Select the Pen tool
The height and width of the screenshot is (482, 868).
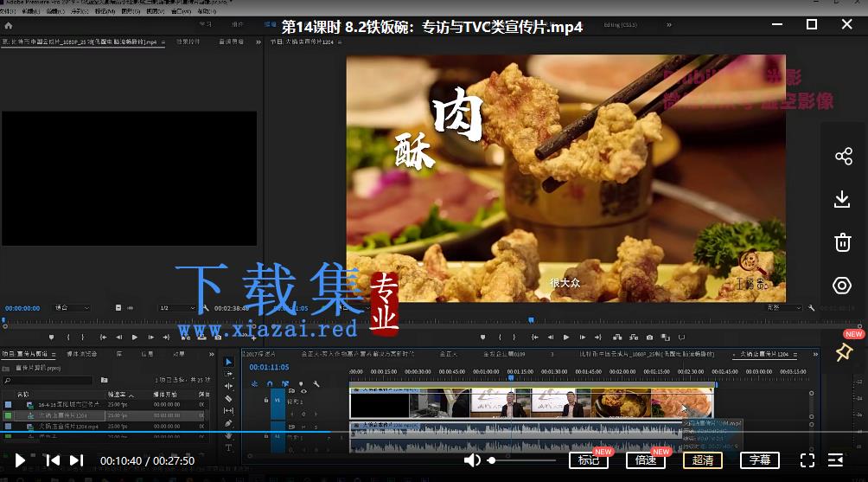pos(228,423)
